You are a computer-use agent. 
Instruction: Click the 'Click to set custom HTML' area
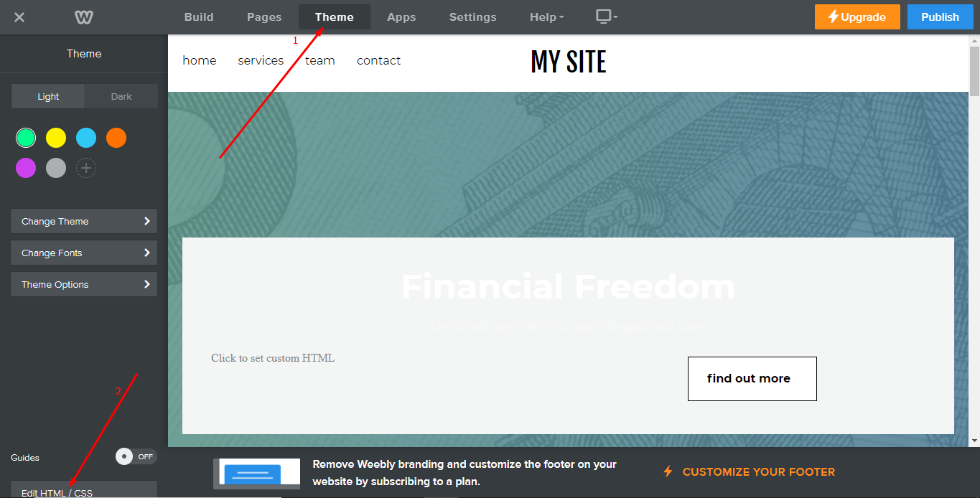(x=273, y=358)
